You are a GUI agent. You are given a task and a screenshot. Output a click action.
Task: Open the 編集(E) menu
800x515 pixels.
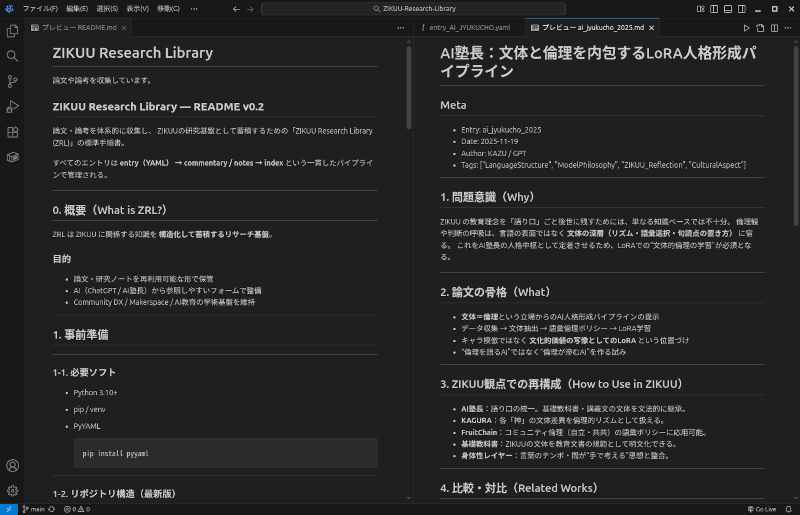(x=78, y=8)
